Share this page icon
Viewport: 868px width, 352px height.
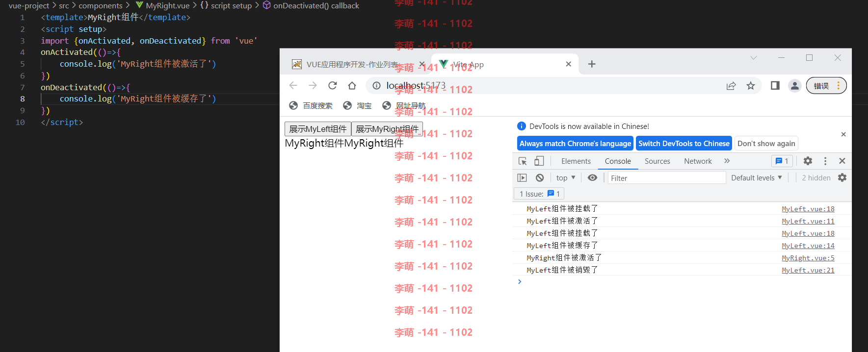click(x=731, y=86)
